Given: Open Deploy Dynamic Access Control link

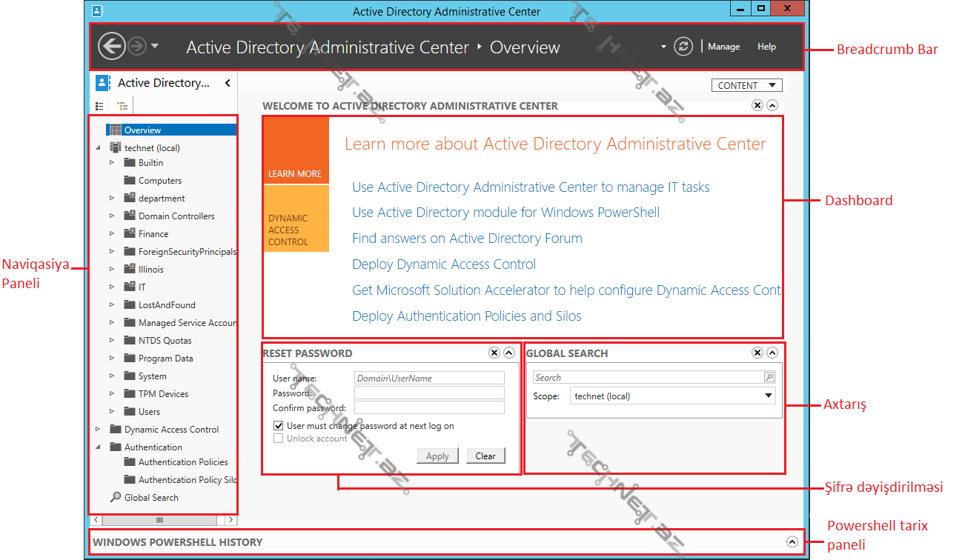Looking at the screenshot, I should tap(444, 264).
